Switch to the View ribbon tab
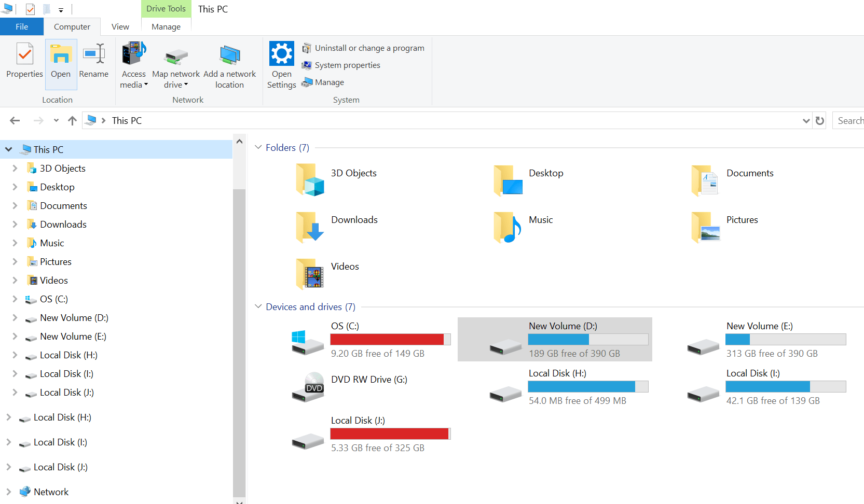864x504 pixels. 120,26
